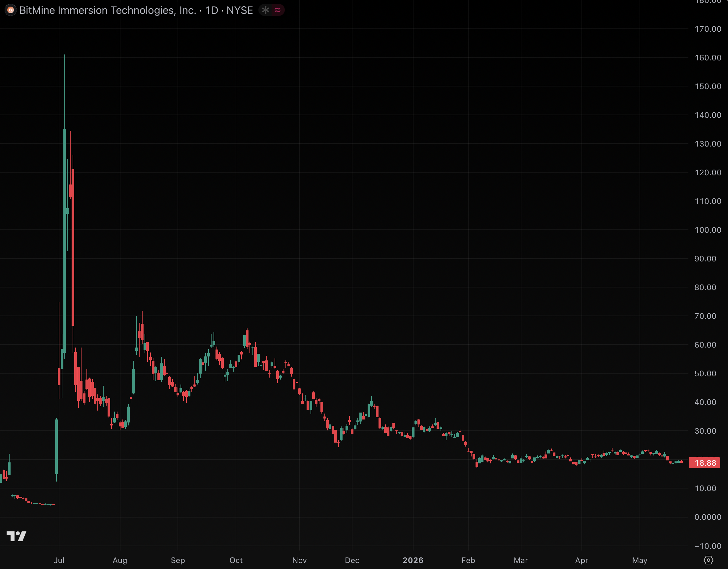Click the Mar label on time axis
This screenshot has height=569, width=728.
[521, 560]
